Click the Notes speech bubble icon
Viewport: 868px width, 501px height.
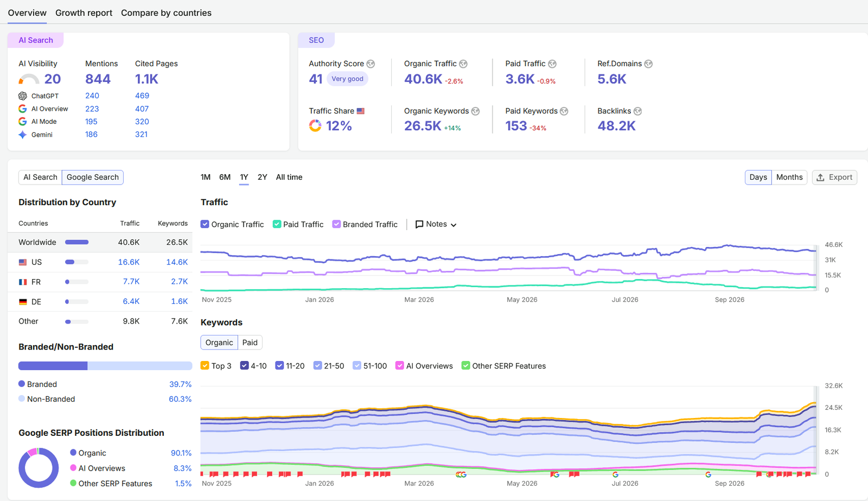point(419,224)
